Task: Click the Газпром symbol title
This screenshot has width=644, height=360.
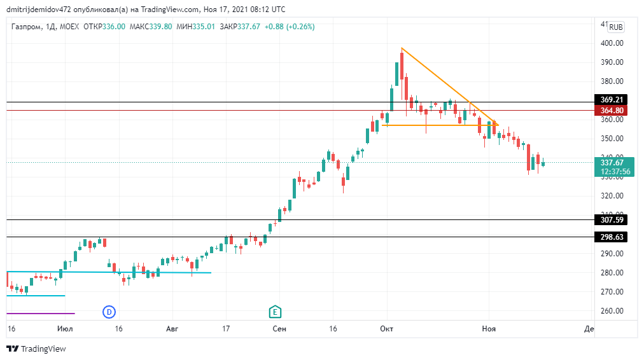Action: coord(26,27)
